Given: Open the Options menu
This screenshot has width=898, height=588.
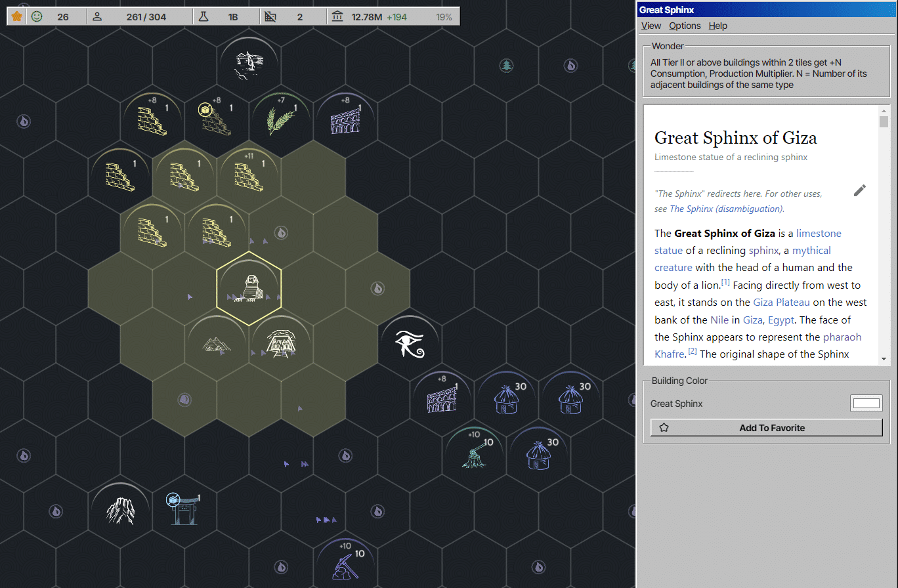Looking at the screenshot, I should 685,26.
